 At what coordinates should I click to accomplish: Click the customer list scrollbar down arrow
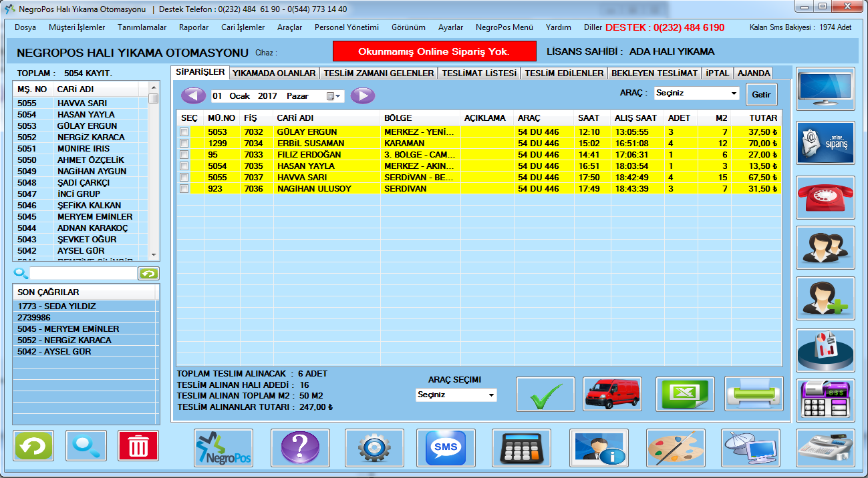[154, 256]
